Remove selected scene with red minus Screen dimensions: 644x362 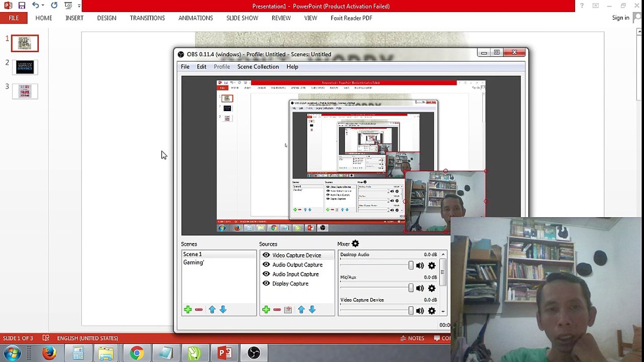[199, 310]
